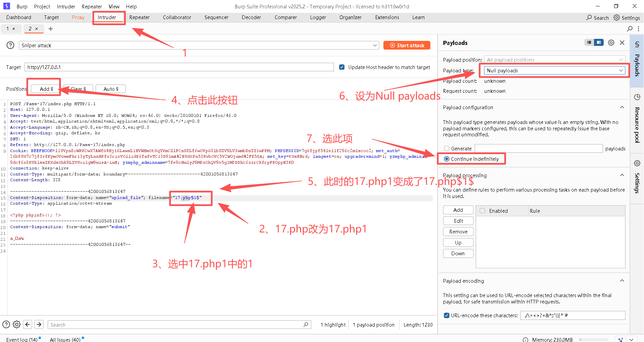The image size is (644, 342).
Task: Collapse the Payload processing section
Action: (x=622, y=175)
